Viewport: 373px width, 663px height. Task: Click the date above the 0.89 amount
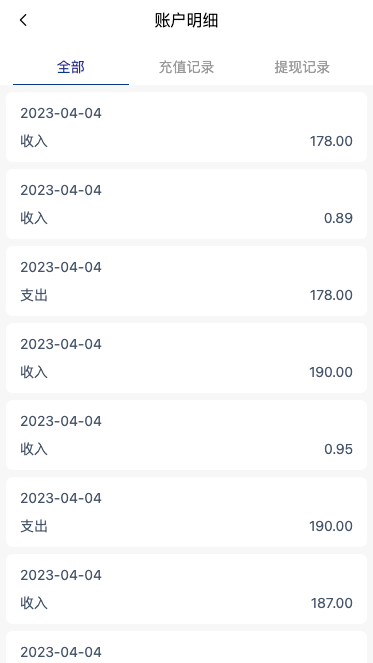(x=61, y=190)
